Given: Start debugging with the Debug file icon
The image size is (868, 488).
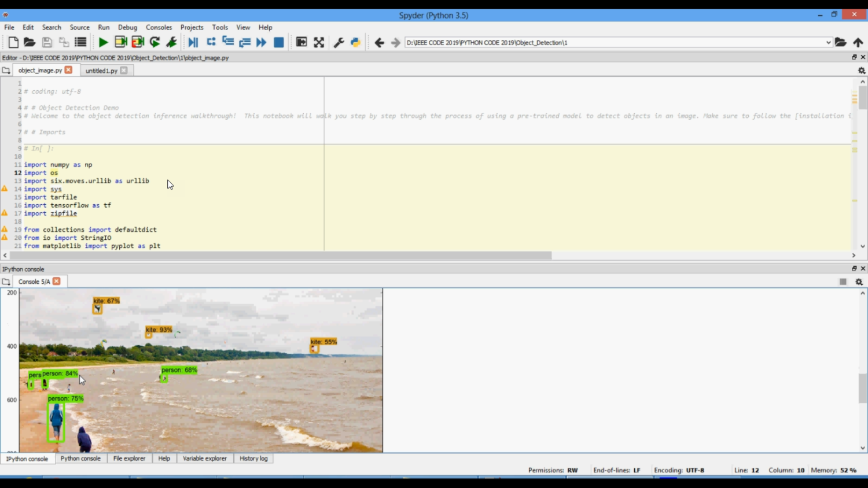Looking at the screenshot, I should (x=193, y=42).
